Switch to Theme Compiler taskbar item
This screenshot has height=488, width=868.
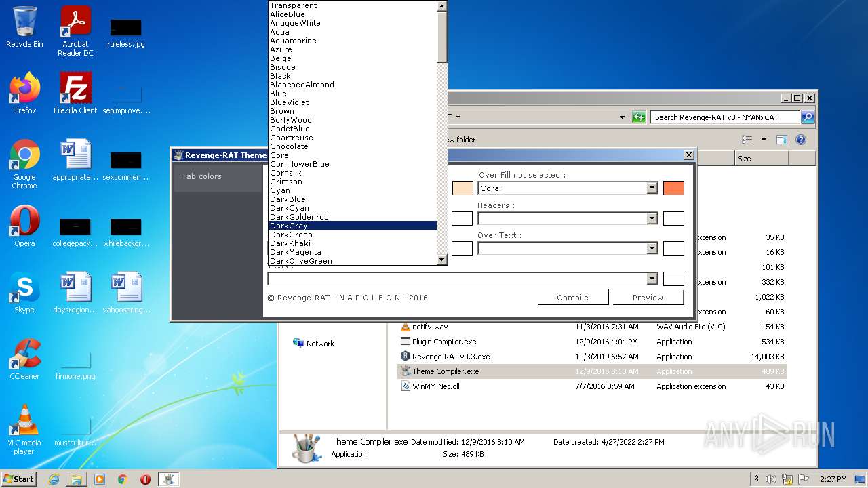pos(168,479)
